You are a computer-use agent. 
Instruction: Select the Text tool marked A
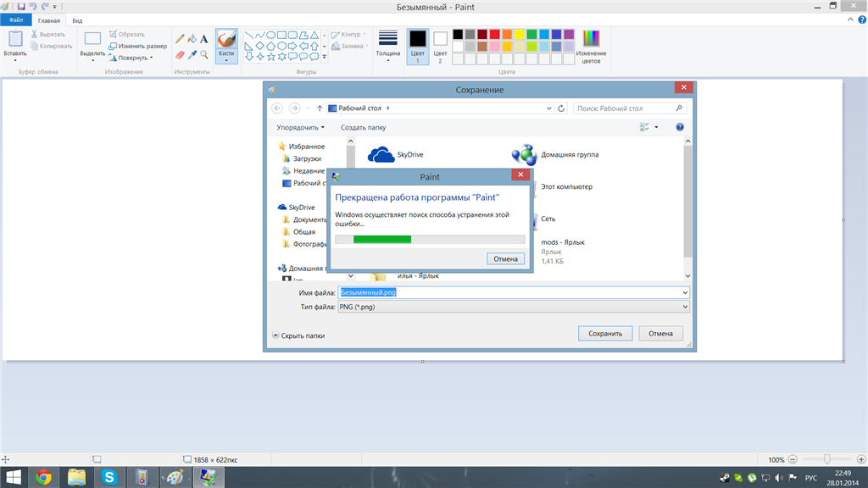tap(204, 39)
